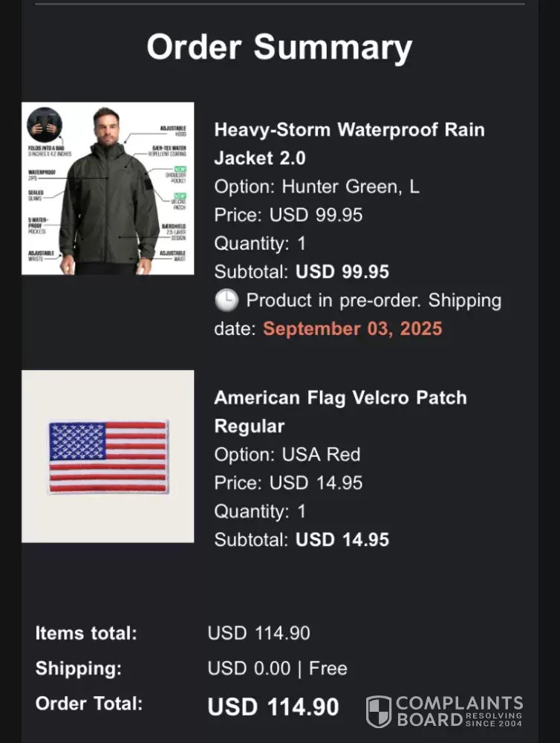Open the American Flag Velcro Patch Regular title

[340, 411]
